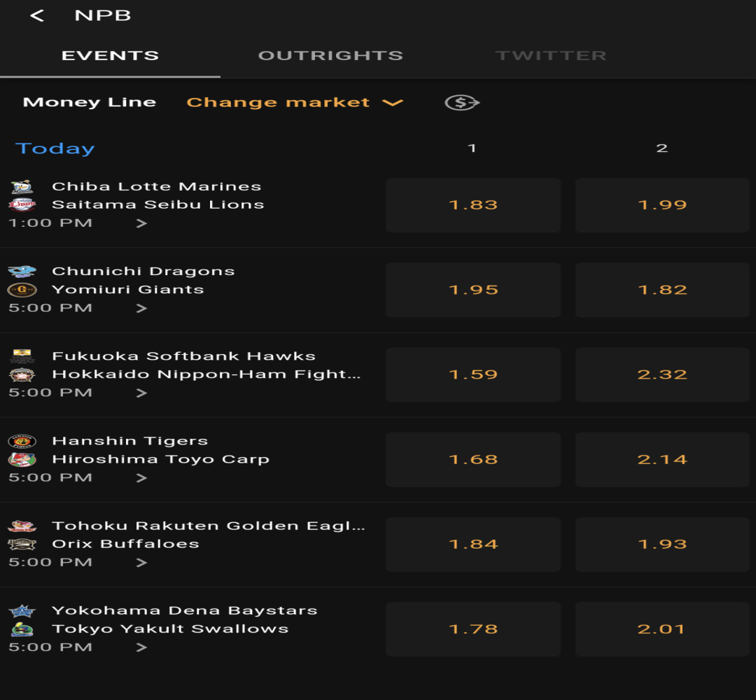Click the 5:00 PM time under Orix Buffaloes

(x=50, y=563)
